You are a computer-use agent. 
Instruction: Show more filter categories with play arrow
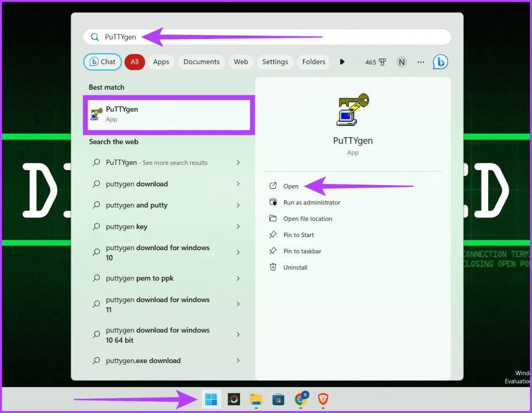coord(342,62)
